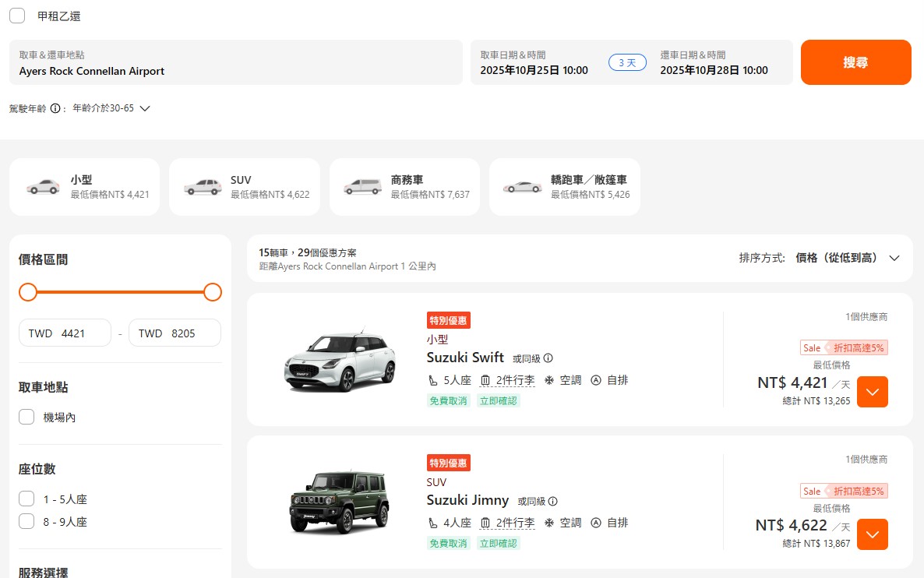Select the 8 - 9人座 seat checkbox

pos(26,522)
